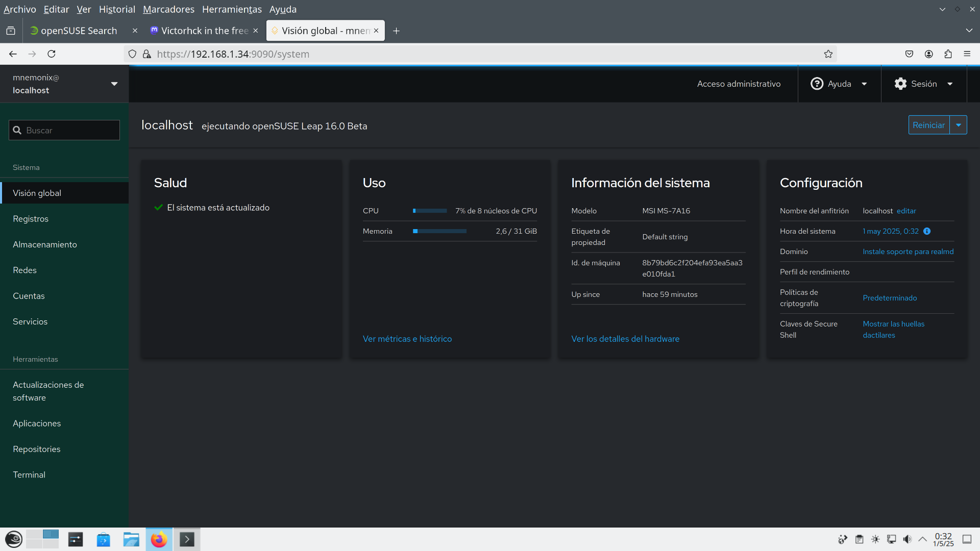
Task: Open the extensions puzzle icon
Action: click(x=948, y=54)
